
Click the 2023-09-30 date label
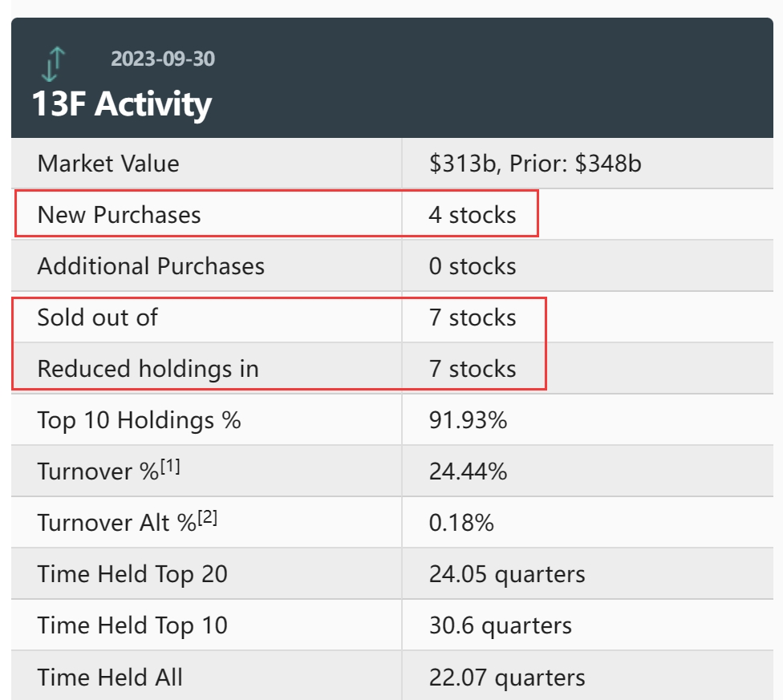coord(163,59)
